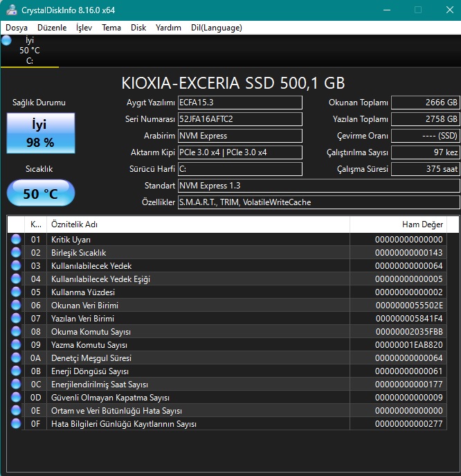
Task: Click the status orb of Birleşik Sıcaklık row
Action: click(16, 252)
